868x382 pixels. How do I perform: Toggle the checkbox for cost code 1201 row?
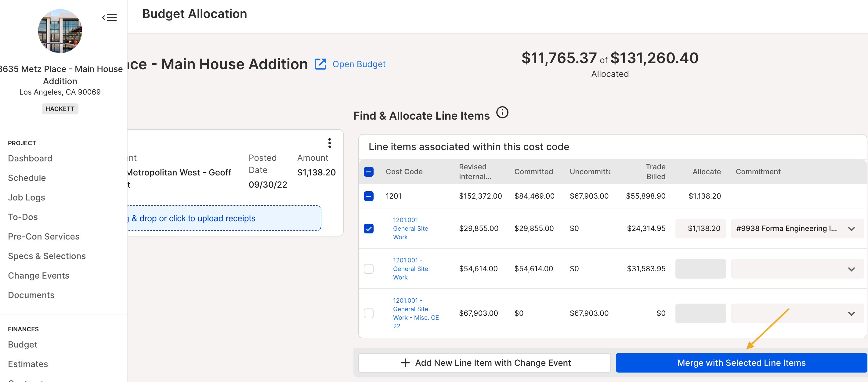point(369,196)
